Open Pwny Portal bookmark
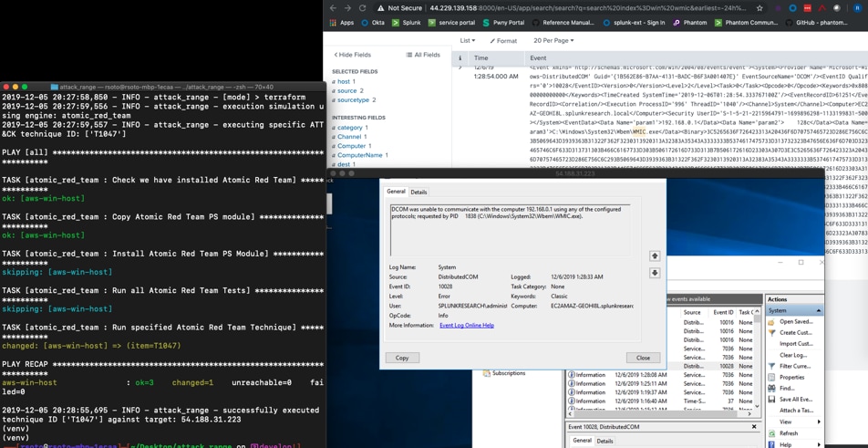 [x=503, y=23]
